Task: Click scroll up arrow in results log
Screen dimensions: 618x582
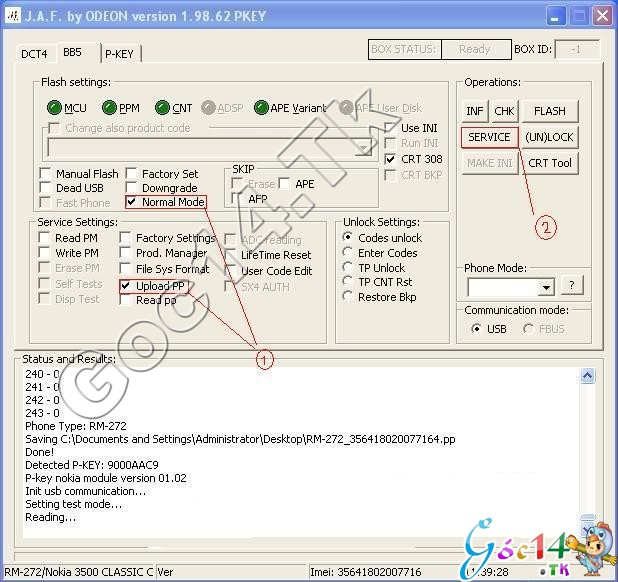Action: [590, 375]
